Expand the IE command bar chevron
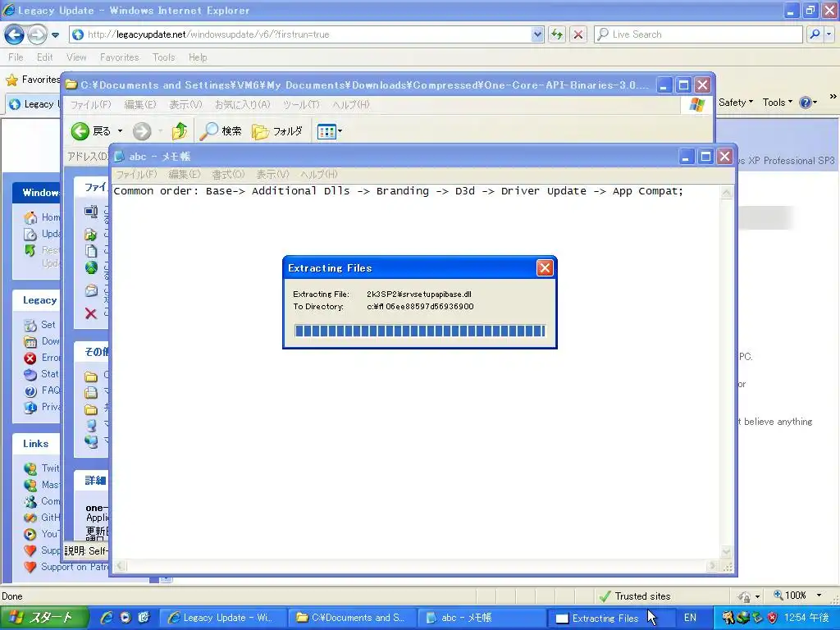 click(833, 97)
